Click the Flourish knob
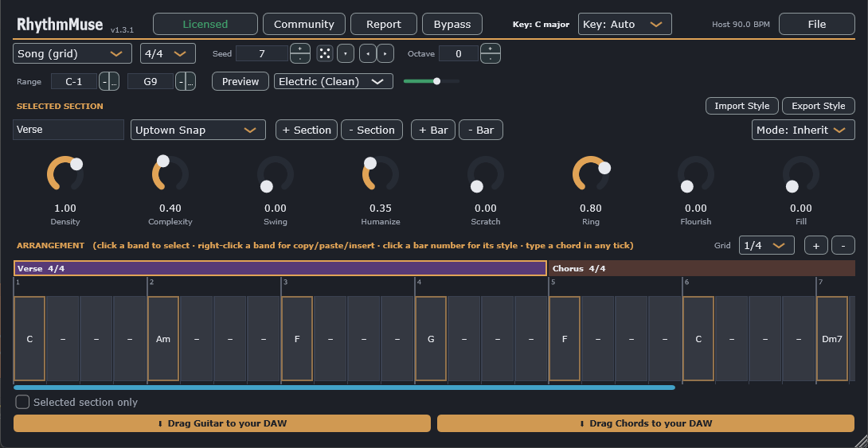This screenshot has width=868, height=448. coord(696,173)
